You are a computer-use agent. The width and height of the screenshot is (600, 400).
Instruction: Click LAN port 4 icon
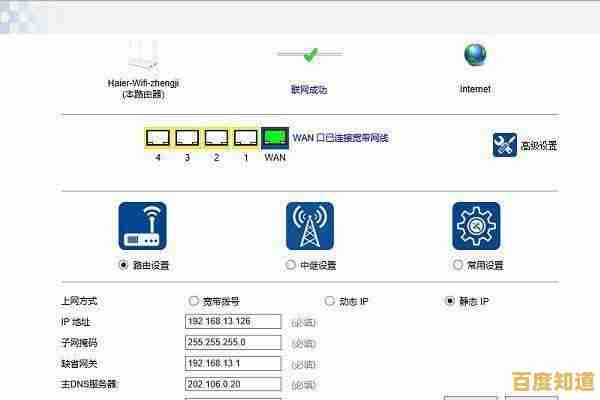coord(158,138)
